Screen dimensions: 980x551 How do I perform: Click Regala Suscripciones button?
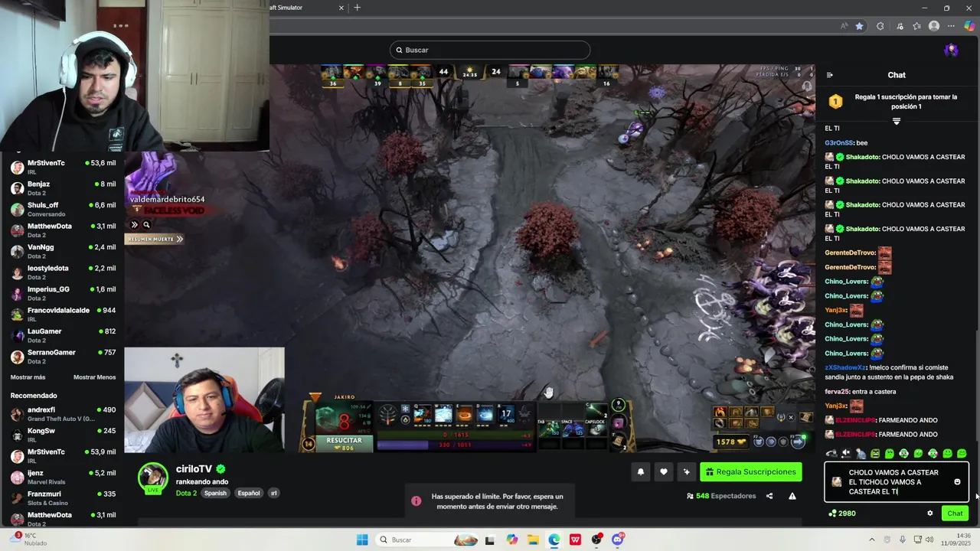(x=751, y=472)
